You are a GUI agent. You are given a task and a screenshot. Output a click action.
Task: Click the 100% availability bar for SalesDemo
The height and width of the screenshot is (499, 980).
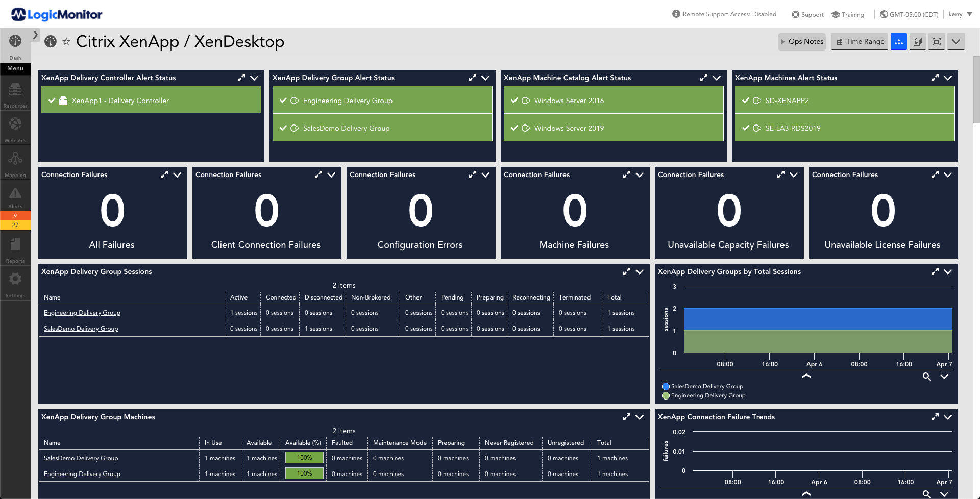(304, 458)
